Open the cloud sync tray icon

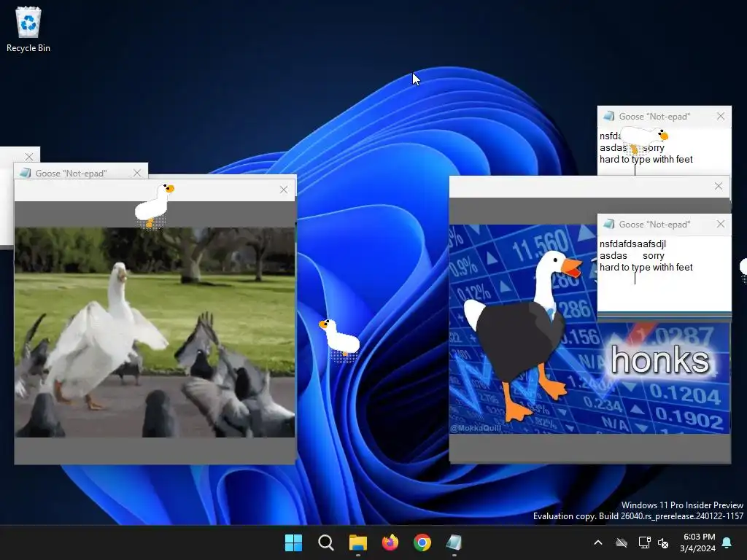[x=622, y=542]
